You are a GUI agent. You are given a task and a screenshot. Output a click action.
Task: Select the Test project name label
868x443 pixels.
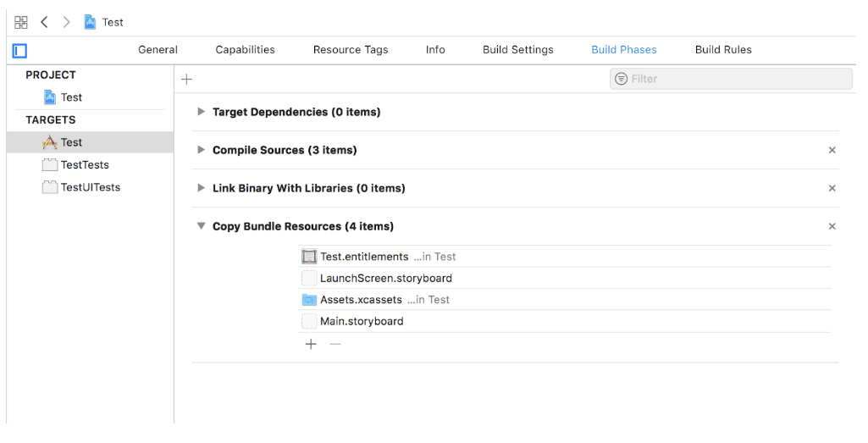tap(71, 97)
